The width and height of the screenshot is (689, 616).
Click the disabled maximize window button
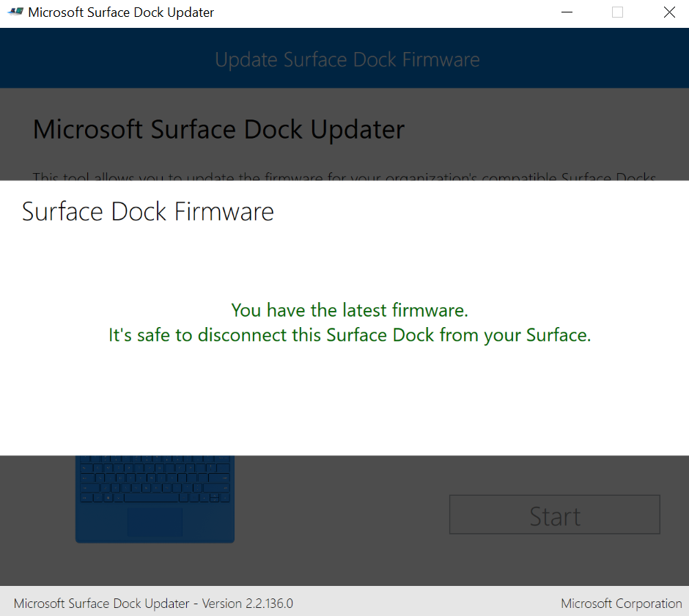(617, 12)
